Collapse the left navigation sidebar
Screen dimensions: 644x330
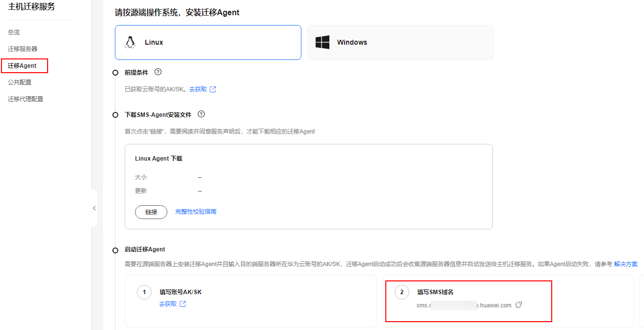94,208
